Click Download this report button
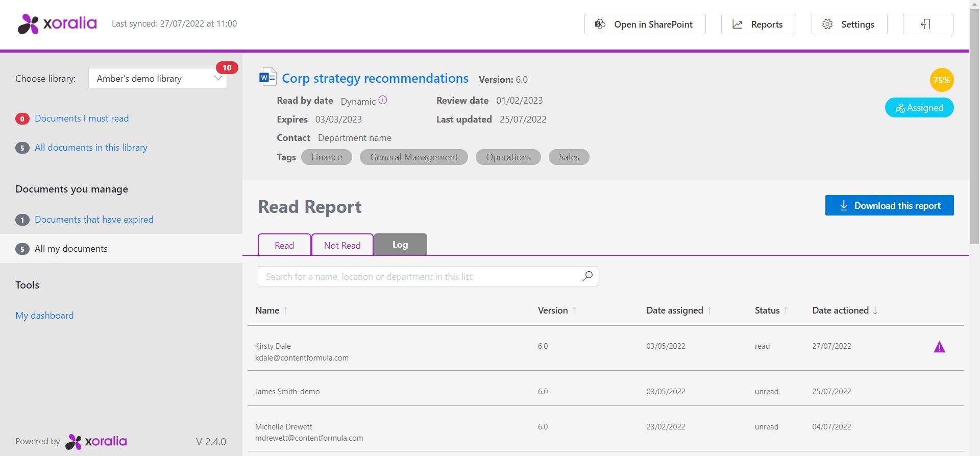The width and height of the screenshot is (980, 456). click(x=889, y=205)
